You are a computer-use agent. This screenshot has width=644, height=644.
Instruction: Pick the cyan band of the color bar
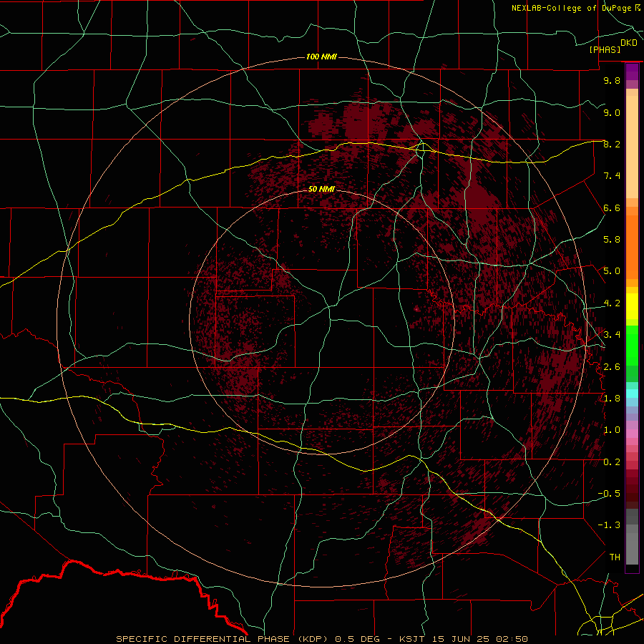click(x=632, y=394)
